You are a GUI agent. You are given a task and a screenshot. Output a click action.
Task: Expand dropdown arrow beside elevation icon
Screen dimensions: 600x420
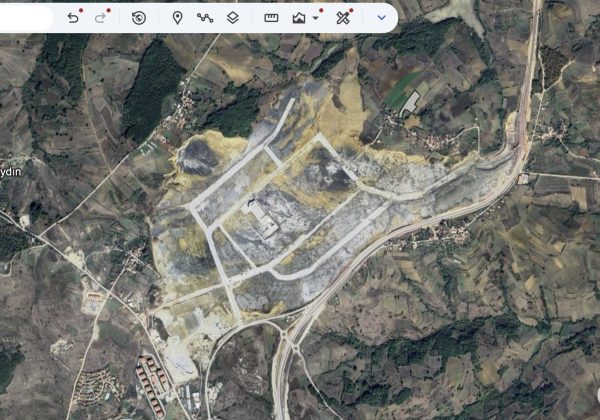315,18
